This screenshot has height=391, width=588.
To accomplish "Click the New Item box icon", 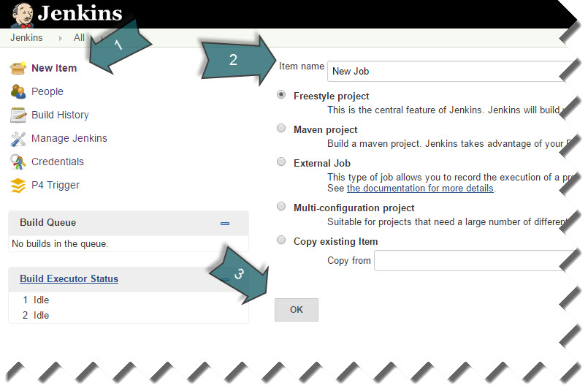I will click(x=18, y=68).
